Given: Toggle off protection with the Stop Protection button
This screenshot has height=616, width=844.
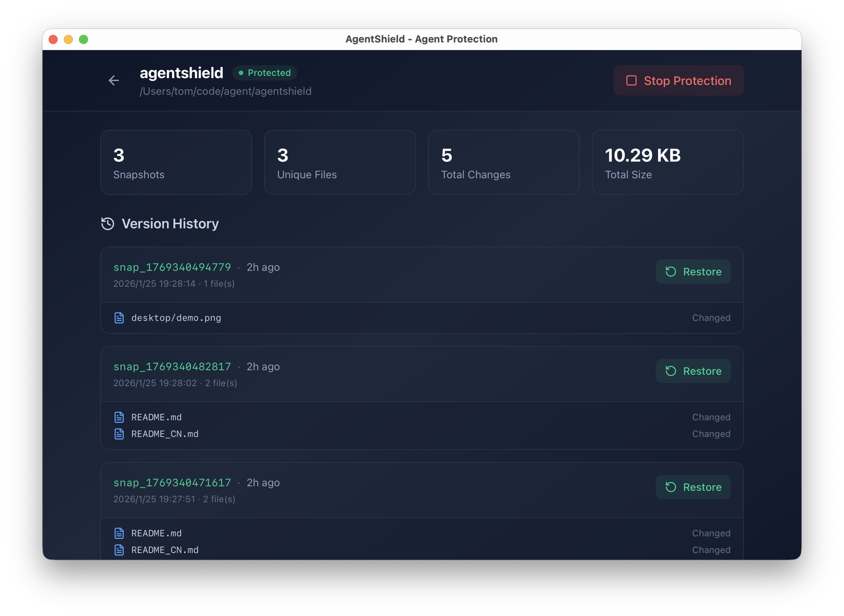Looking at the screenshot, I should (x=679, y=80).
